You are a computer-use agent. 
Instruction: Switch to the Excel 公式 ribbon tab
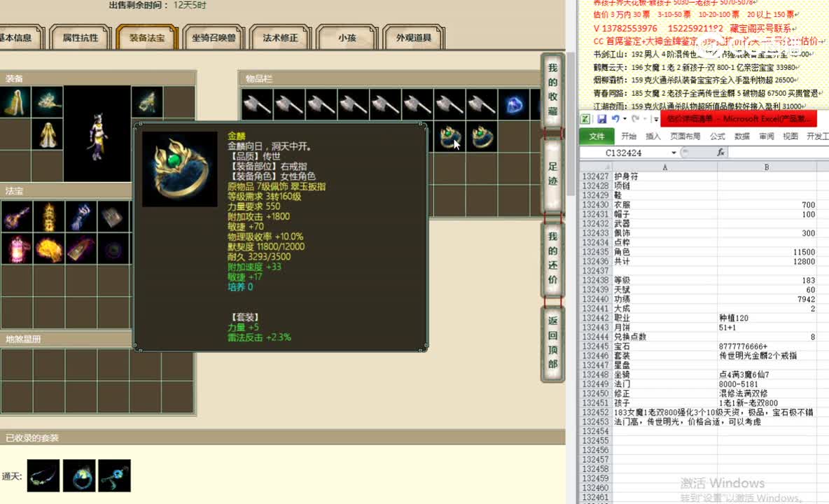718,136
